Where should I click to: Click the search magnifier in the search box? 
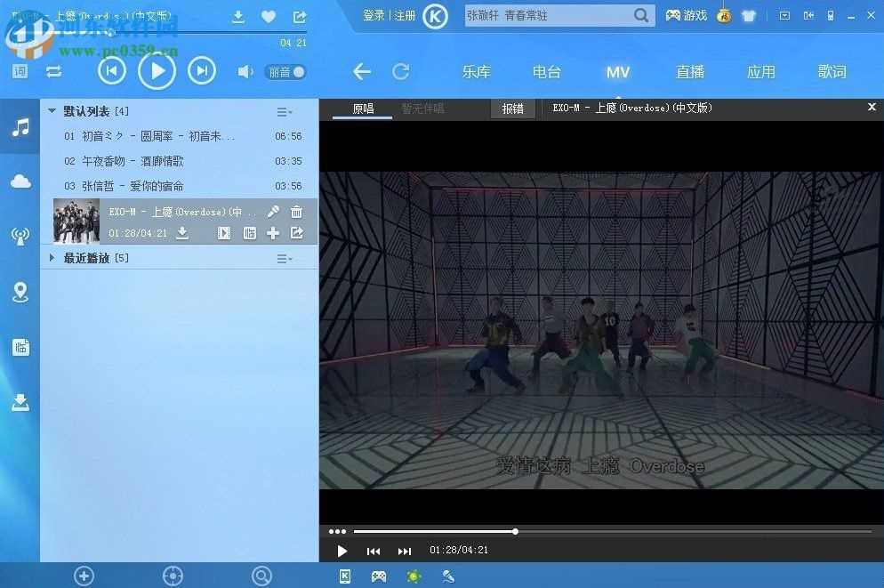click(641, 15)
